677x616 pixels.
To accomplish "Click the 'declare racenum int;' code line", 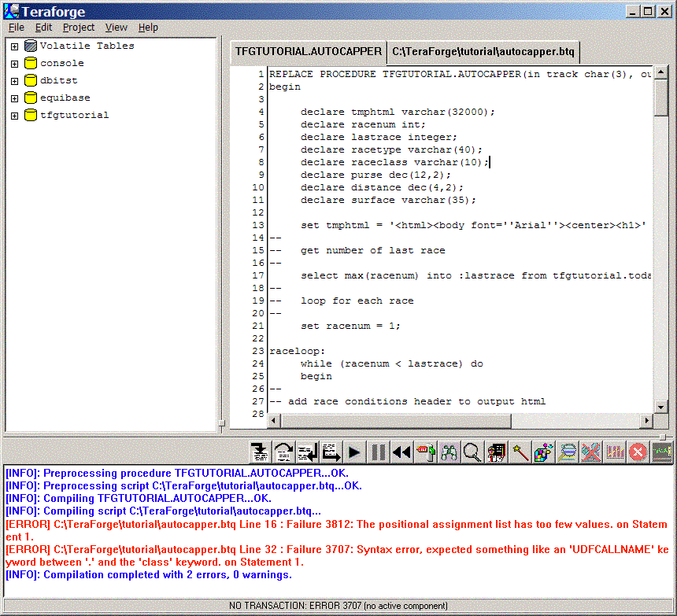I will pos(363,124).
